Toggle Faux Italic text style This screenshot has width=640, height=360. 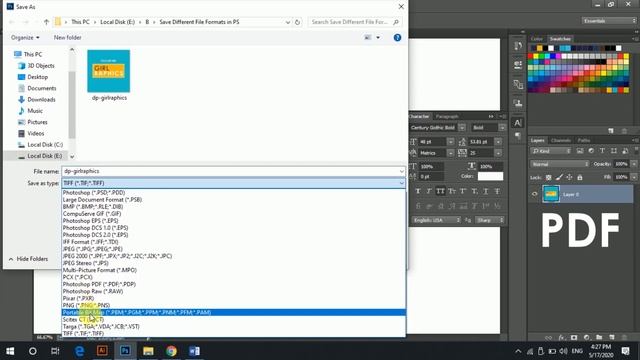(429, 191)
